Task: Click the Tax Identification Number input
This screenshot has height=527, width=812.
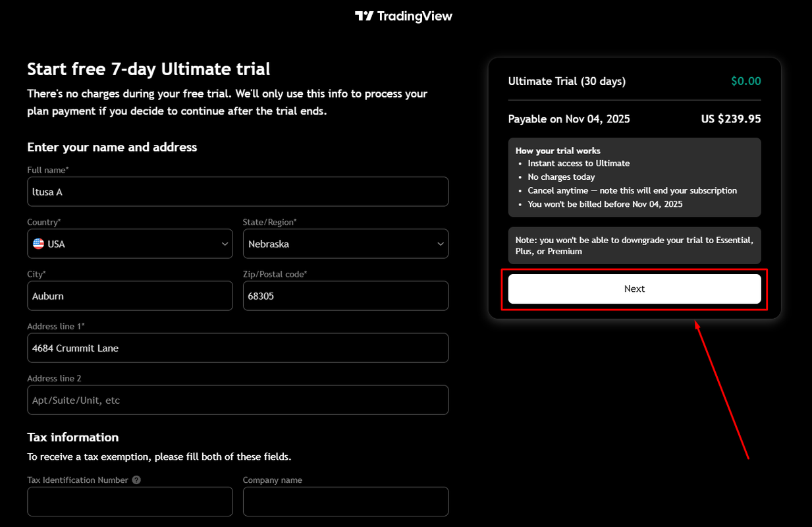Action: (x=130, y=501)
